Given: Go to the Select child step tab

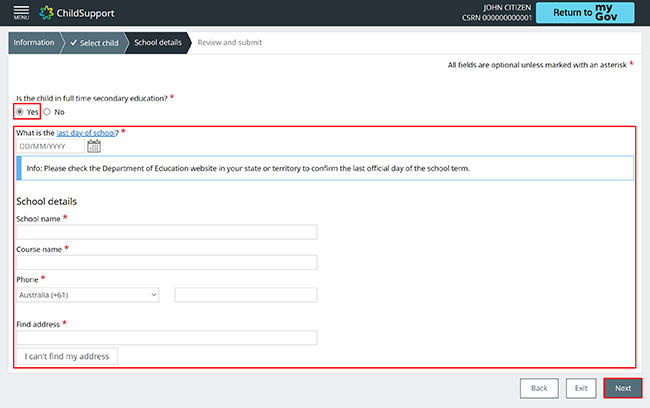Looking at the screenshot, I should 95,43.
